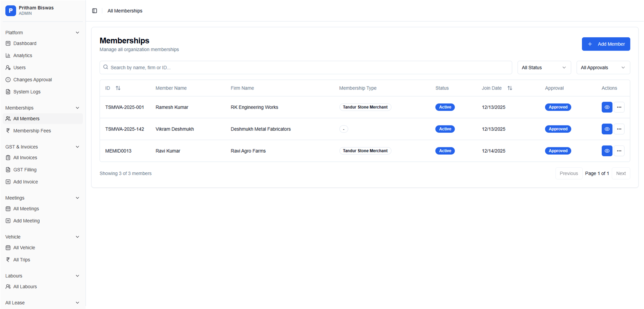
Task: Click the All Labours people icon
Action: 8,287
